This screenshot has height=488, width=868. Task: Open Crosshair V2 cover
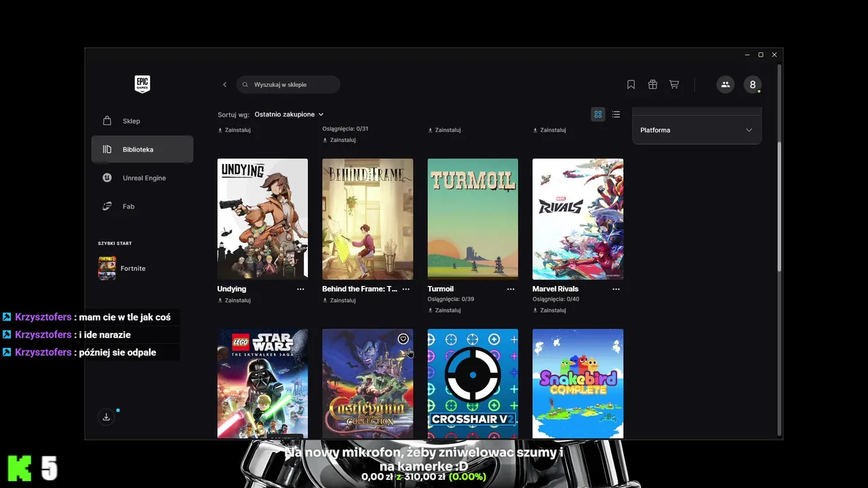[x=473, y=384]
